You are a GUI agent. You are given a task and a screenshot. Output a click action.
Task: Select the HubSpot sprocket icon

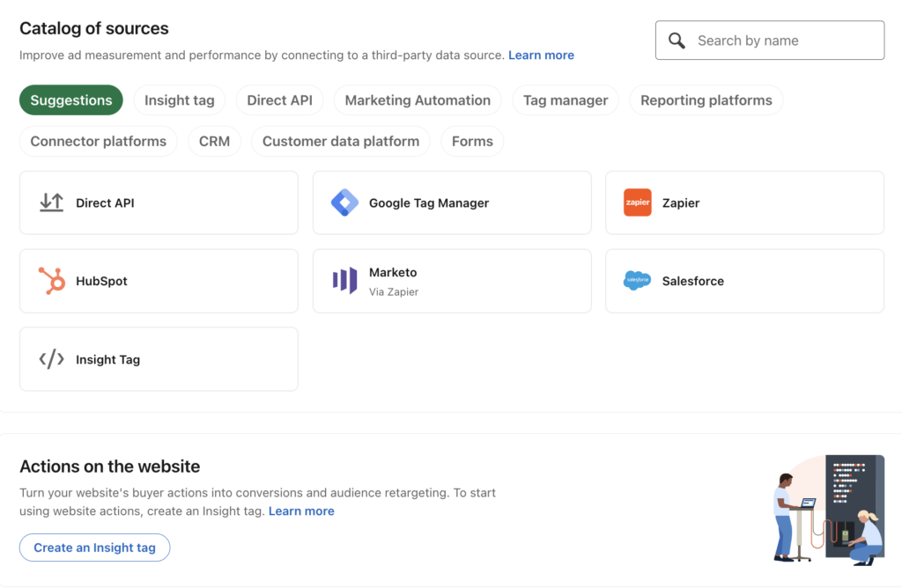point(52,281)
